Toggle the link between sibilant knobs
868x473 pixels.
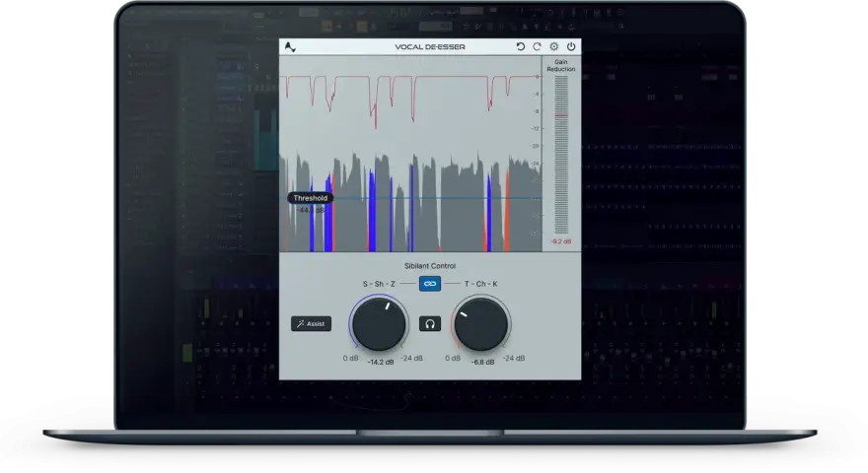(x=430, y=284)
